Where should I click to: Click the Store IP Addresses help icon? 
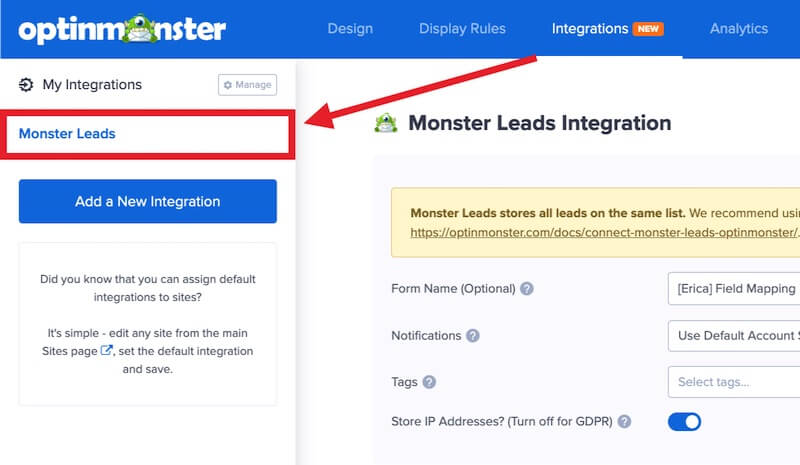pos(624,422)
